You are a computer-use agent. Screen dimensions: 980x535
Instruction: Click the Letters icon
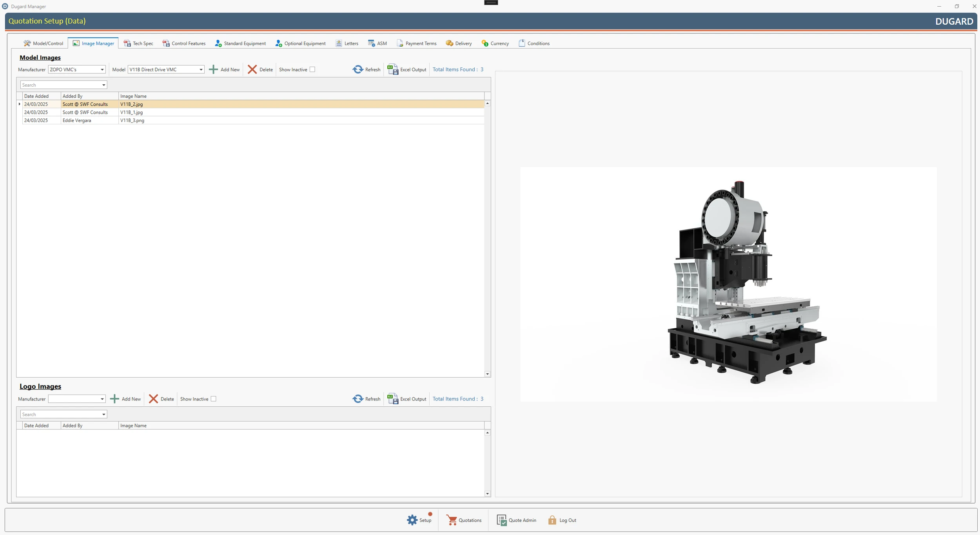pyautogui.click(x=338, y=43)
